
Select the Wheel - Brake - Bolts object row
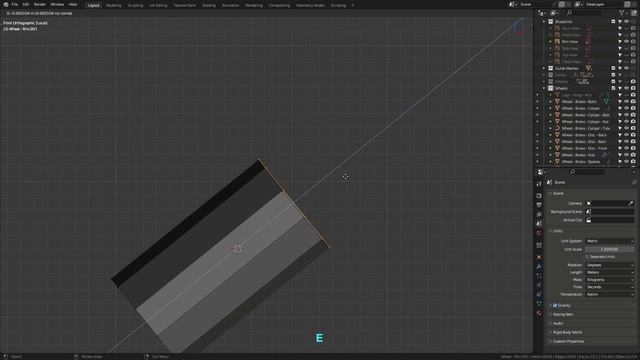point(579,102)
